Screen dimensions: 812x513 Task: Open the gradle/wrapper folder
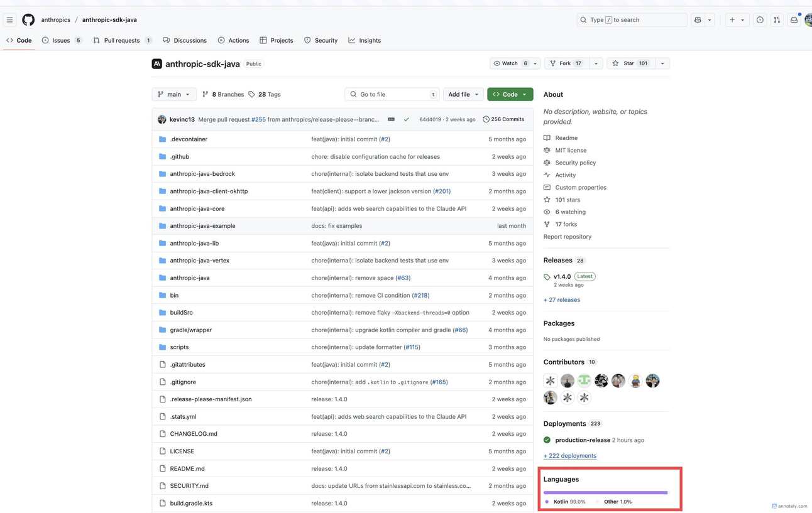[x=190, y=330]
